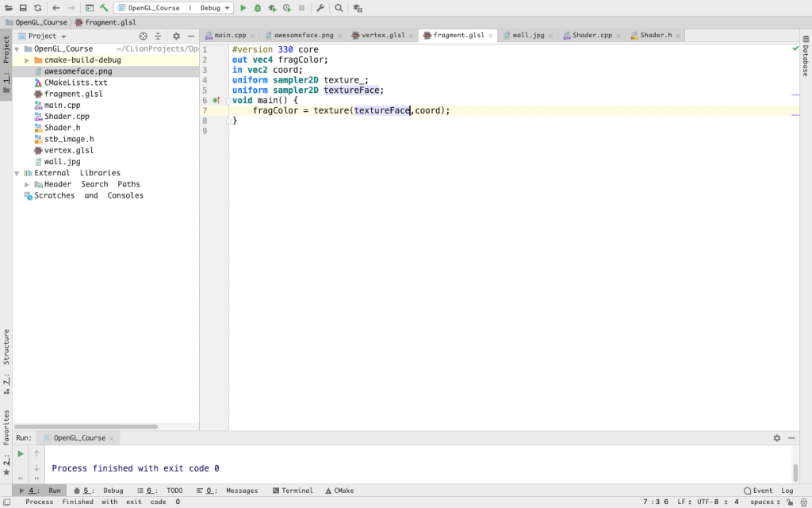
Task: Click the Run with Coverage icon
Action: point(272,8)
